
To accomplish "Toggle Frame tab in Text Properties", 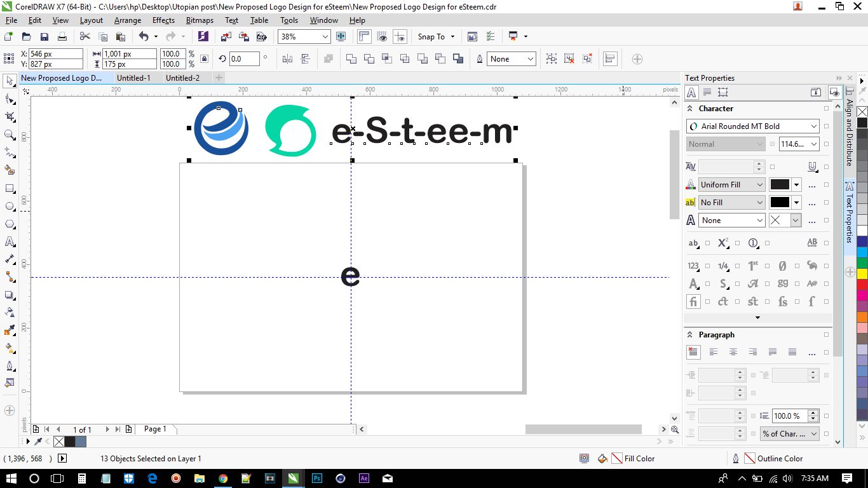I will click(x=722, y=92).
